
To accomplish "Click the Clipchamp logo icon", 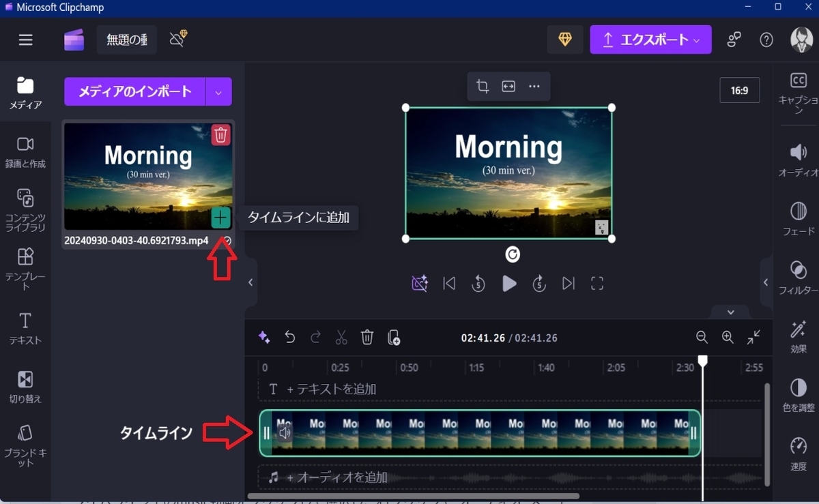I will tap(74, 40).
